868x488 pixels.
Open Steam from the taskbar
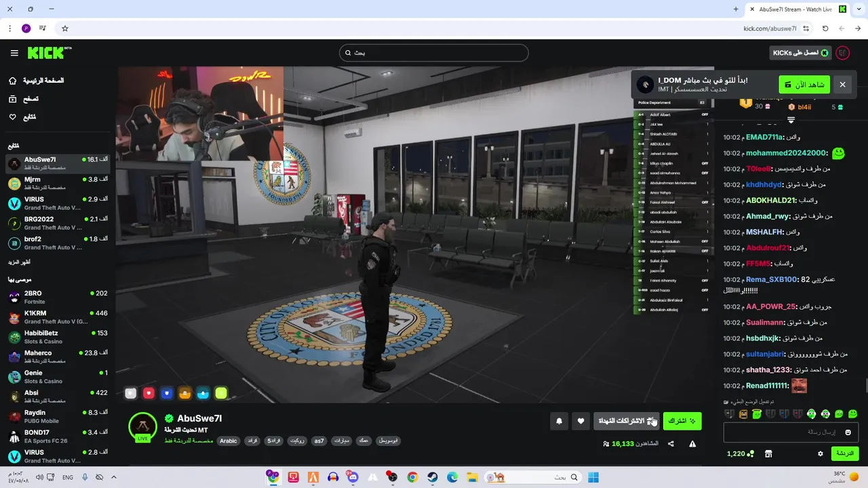(x=432, y=477)
